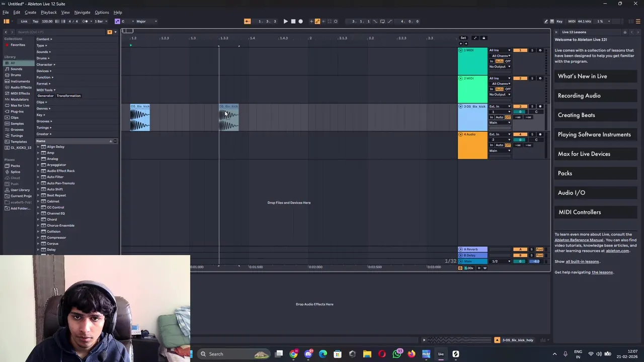
Task: Open the User Library place
Action: (x=20, y=190)
